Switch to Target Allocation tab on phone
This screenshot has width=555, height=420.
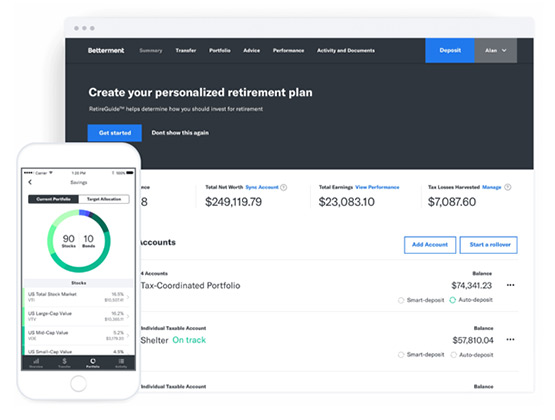coord(104,199)
